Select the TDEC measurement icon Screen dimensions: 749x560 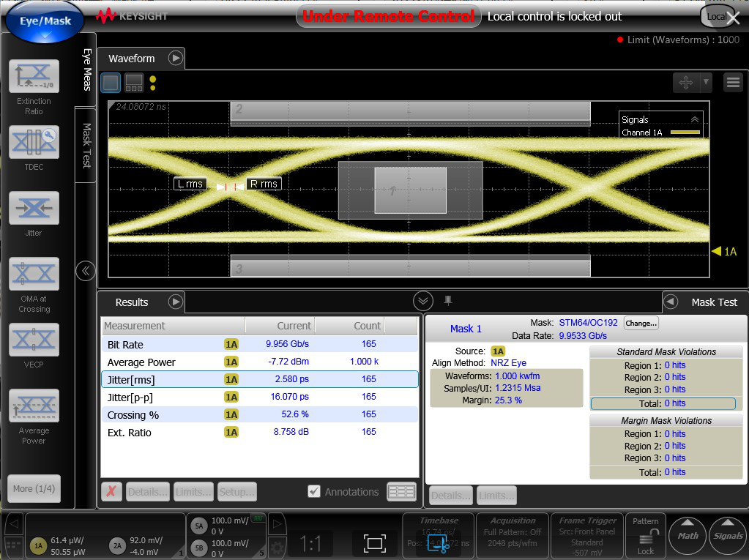click(34, 142)
